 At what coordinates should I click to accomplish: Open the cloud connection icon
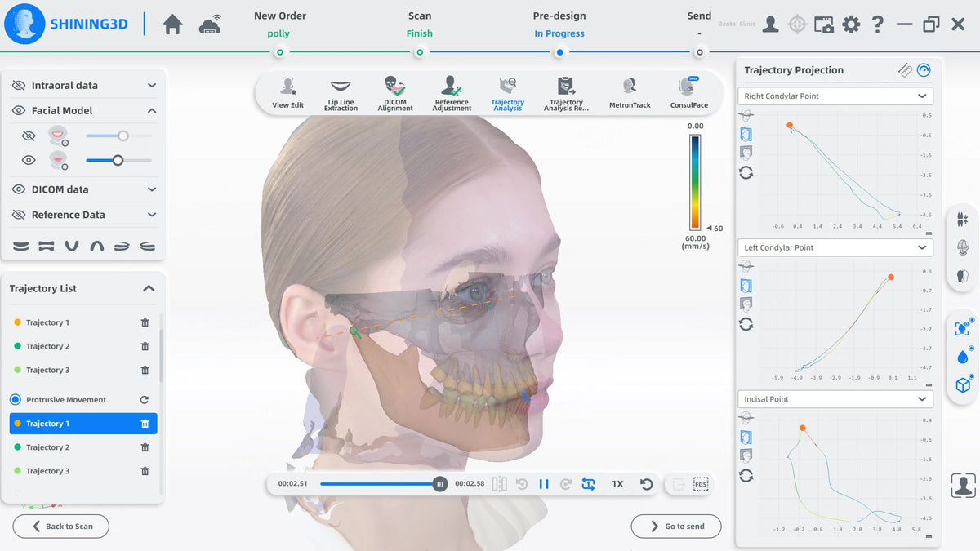[211, 24]
